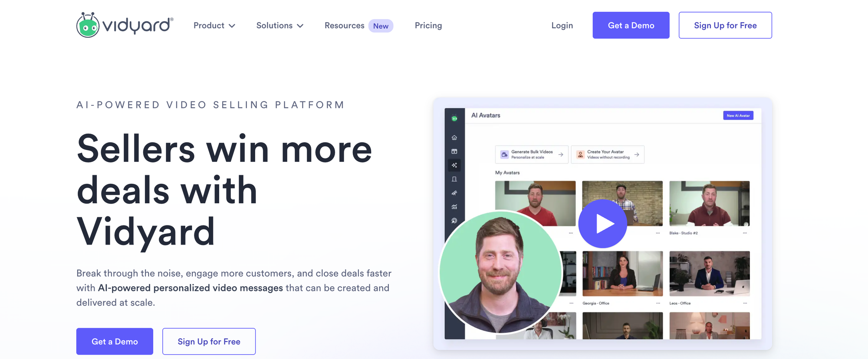This screenshot has height=359, width=868.
Task: Click the rooms icon below the sparkle icon
Action: pyautogui.click(x=454, y=179)
